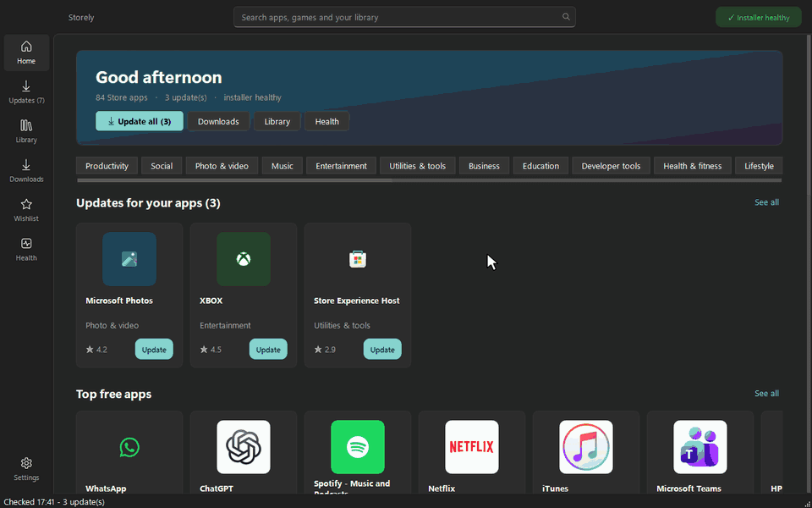Click the search magnifier icon

566,17
